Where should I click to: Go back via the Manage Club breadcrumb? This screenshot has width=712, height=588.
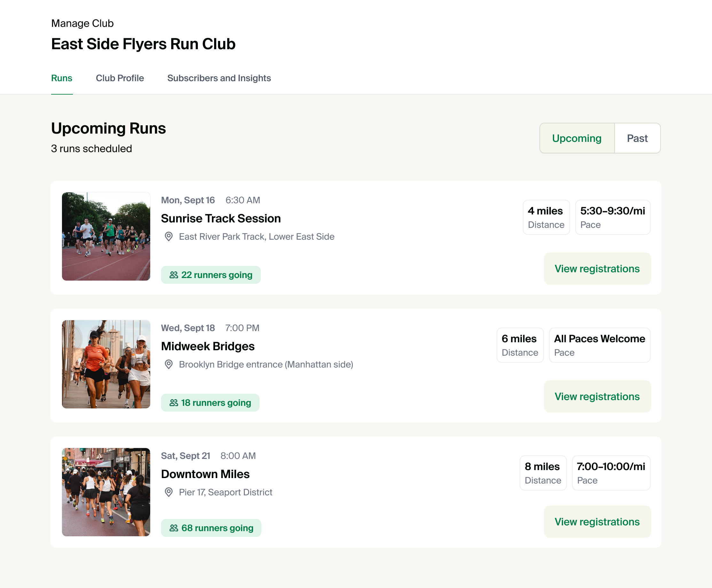click(x=82, y=23)
